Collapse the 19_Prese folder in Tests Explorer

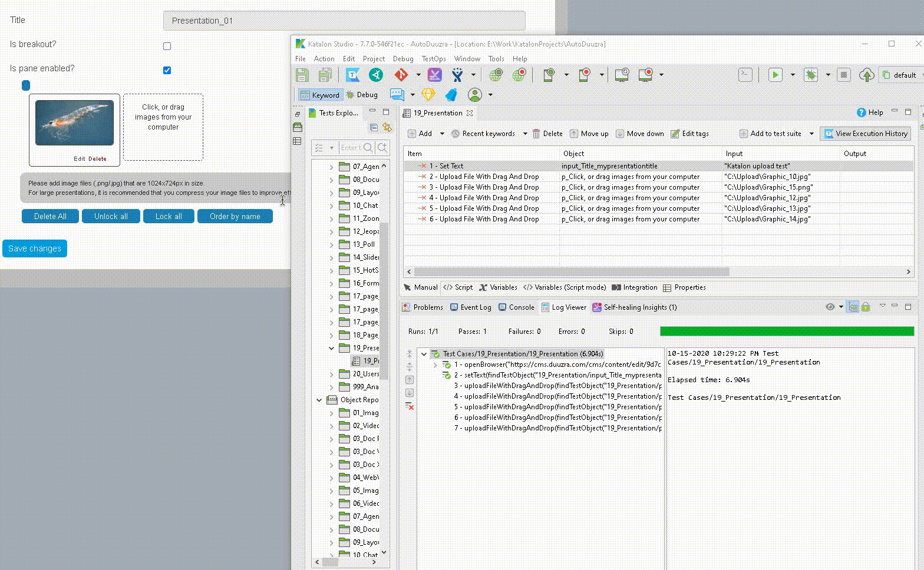pos(332,348)
